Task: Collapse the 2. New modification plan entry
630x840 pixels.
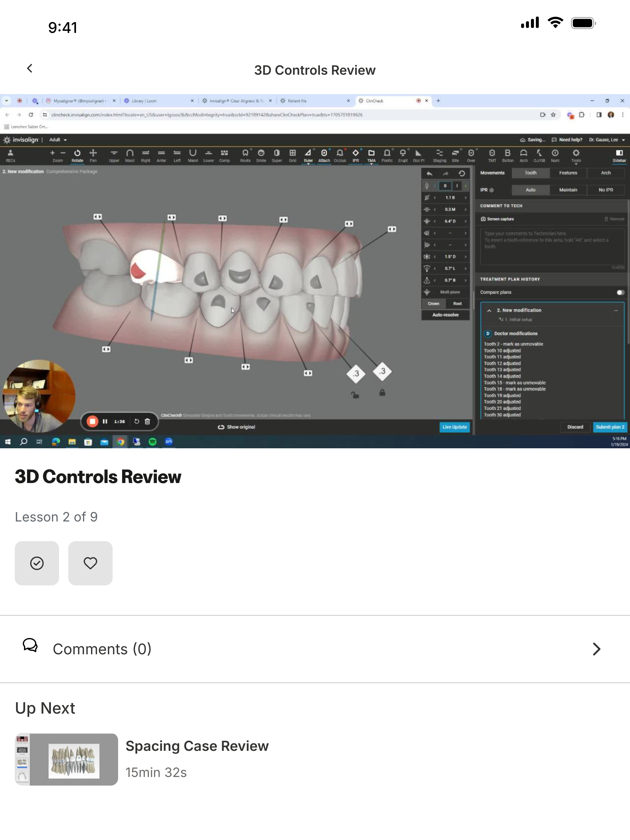Action: (x=489, y=311)
